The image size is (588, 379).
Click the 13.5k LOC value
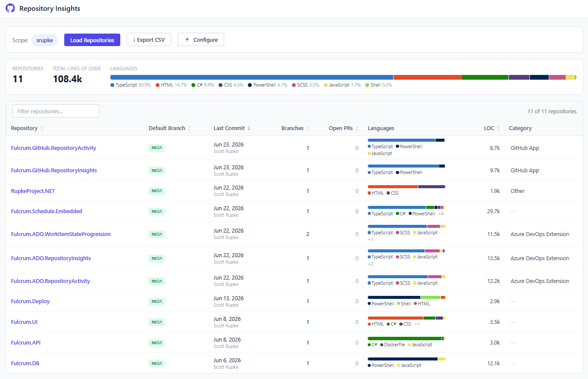click(x=493, y=258)
